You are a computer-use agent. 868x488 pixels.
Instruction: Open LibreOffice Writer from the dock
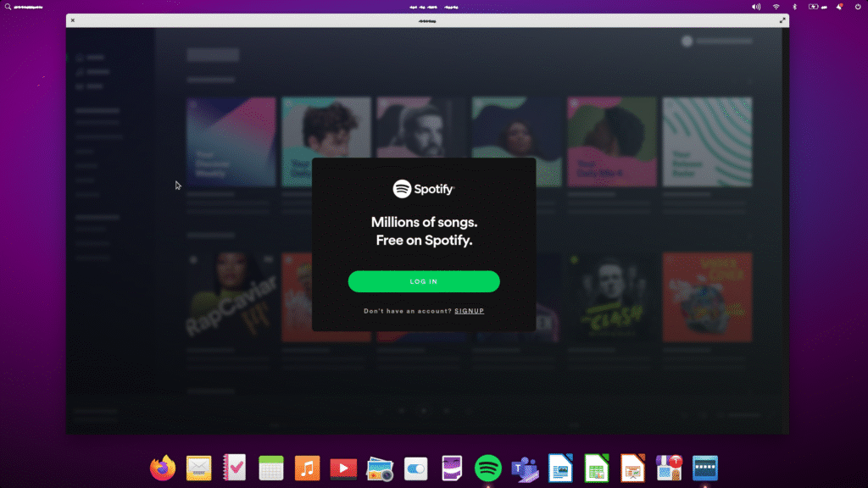point(560,468)
